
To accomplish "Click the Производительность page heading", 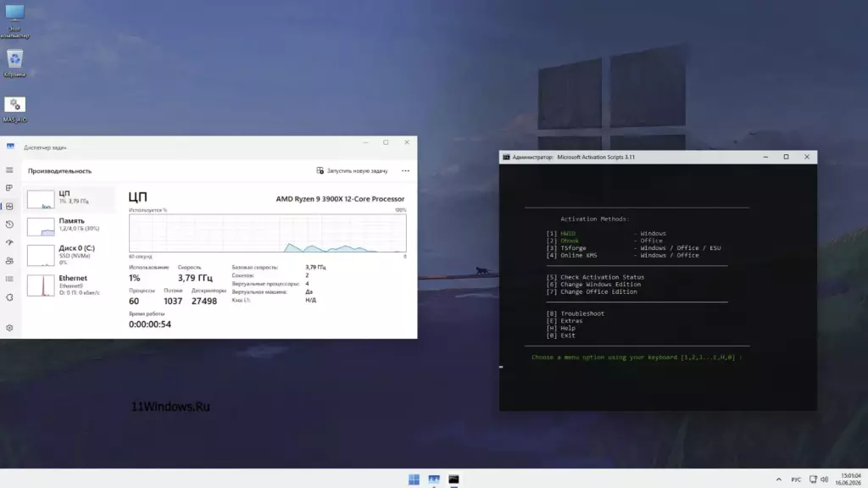I will click(60, 171).
